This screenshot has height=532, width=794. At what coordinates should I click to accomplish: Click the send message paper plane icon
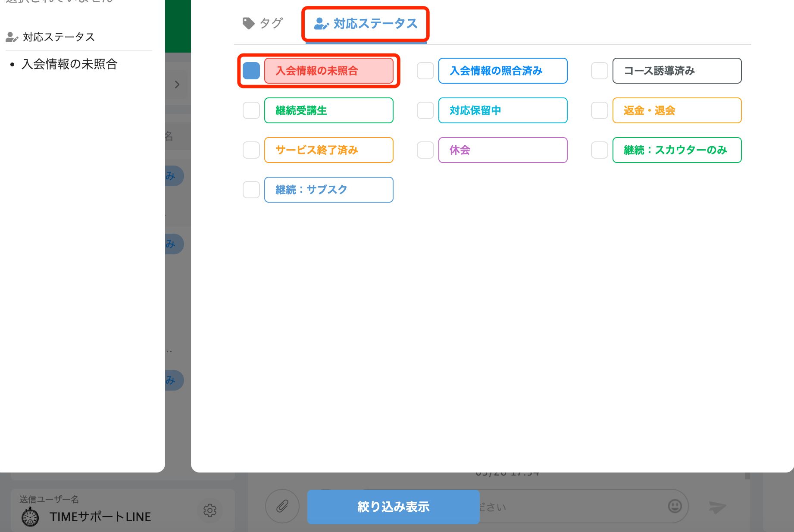pyautogui.click(x=718, y=507)
